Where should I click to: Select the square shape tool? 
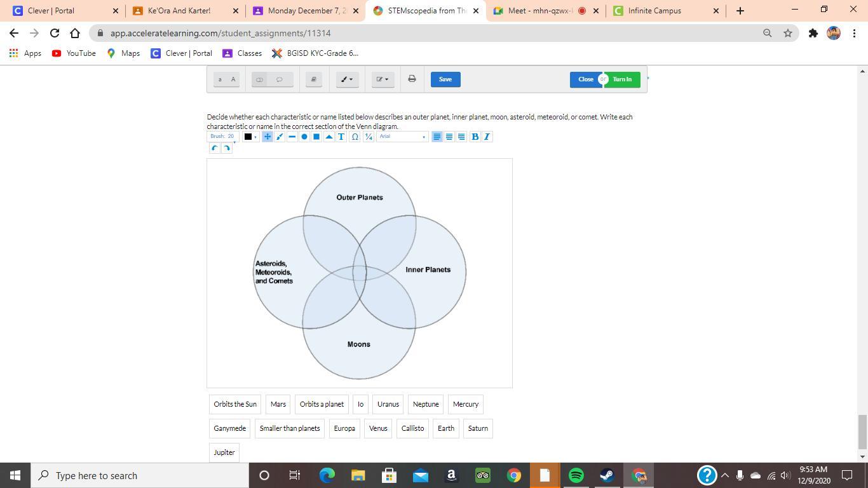click(316, 137)
